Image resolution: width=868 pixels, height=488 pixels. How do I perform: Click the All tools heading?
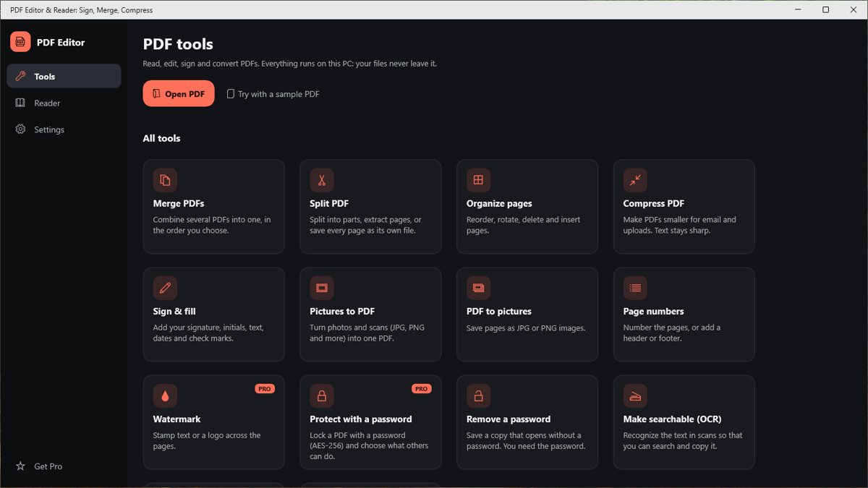click(162, 138)
